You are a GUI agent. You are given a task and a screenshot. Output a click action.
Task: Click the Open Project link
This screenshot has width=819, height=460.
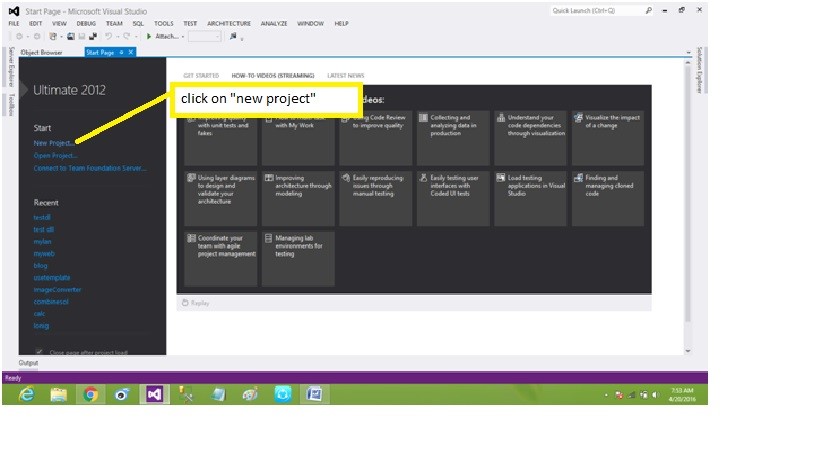tap(55, 156)
